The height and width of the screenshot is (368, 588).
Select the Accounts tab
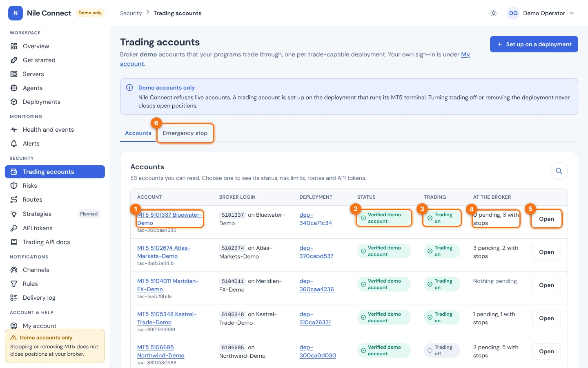[138, 133]
